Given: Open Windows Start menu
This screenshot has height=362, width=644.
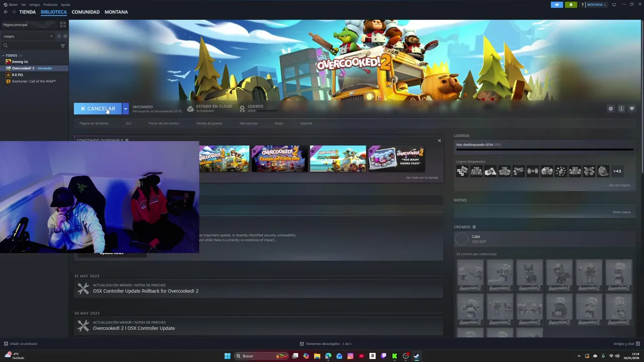Looking at the screenshot, I should (227, 356).
